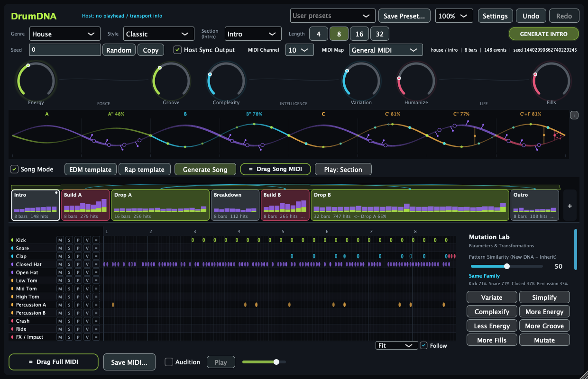Screen dimensions: 588x379
Task: Select the Breakdown song section
Action: 235,205
